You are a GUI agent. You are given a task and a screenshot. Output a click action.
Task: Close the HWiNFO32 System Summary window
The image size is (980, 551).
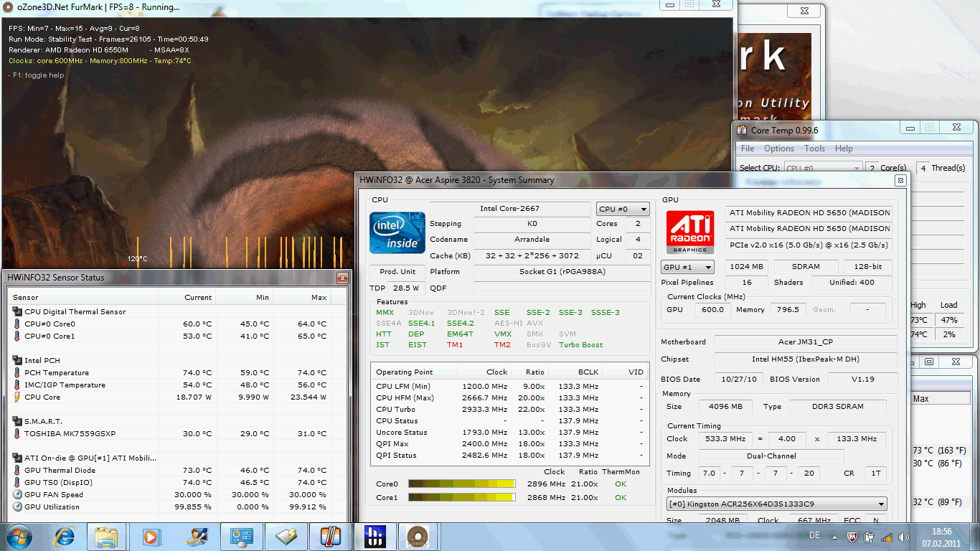click(900, 181)
